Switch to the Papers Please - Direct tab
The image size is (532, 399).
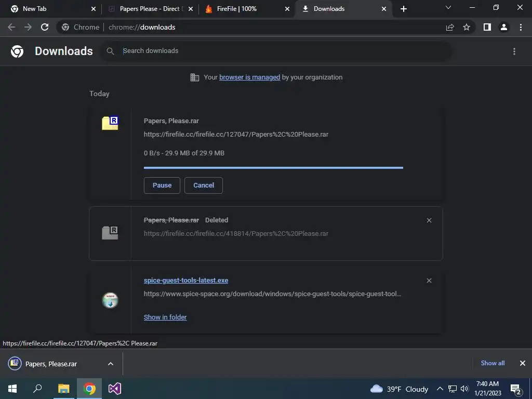coord(149,9)
